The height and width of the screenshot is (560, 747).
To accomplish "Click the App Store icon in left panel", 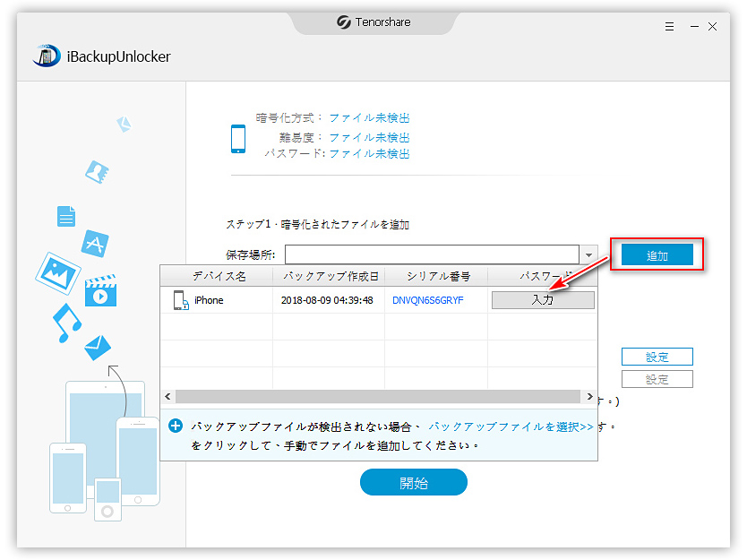I will coord(95,244).
